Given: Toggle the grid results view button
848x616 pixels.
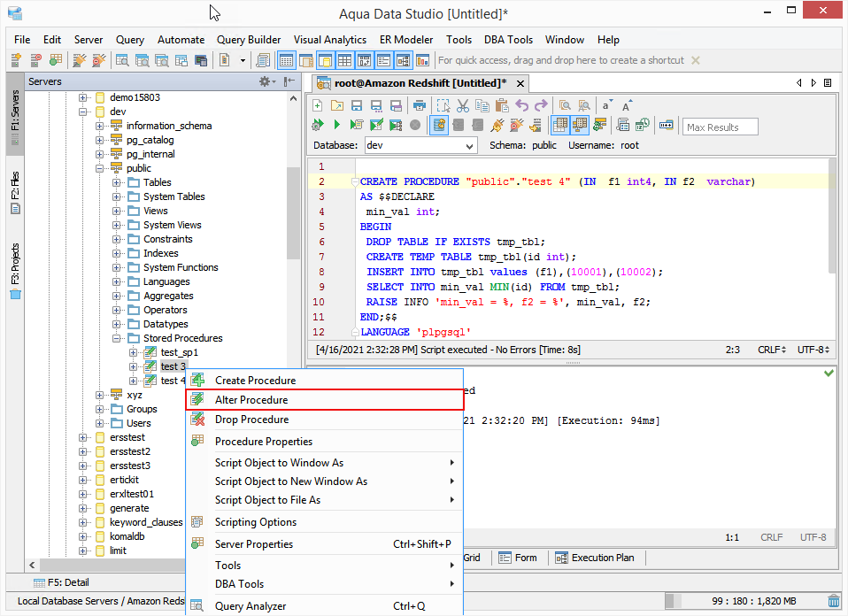Looking at the screenshot, I should (x=560, y=125).
